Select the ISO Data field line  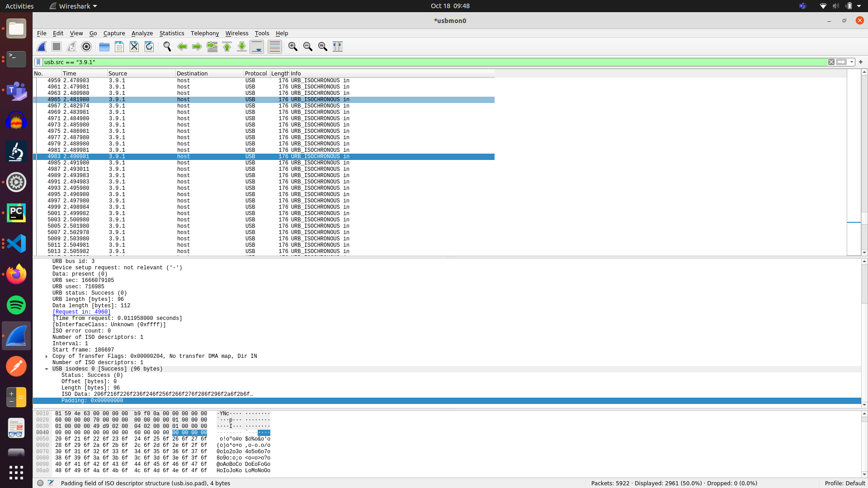point(157,394)
